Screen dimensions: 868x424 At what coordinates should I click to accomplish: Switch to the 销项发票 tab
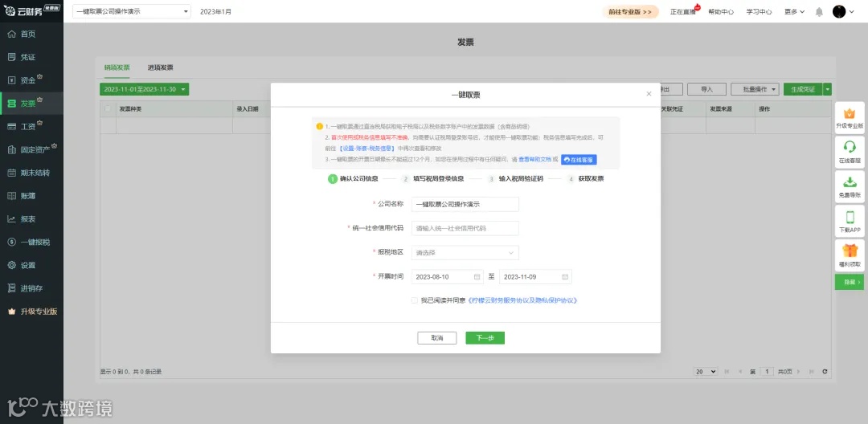coord(117,67)
